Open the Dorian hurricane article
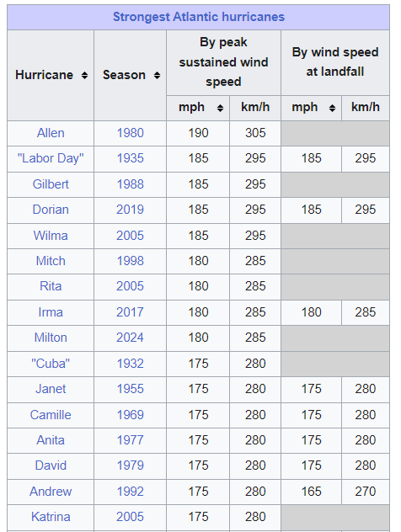This screenshot has width=401, height=532. [x=51, y=210]
